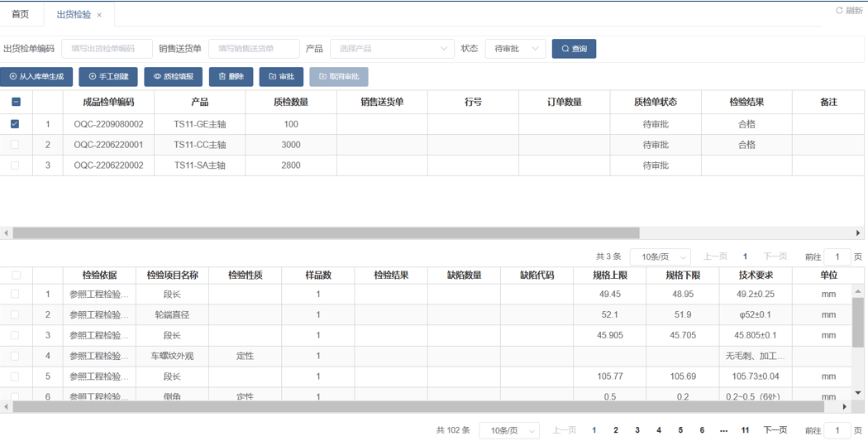
Task: Click the 查询 search button
Action: pyautogui.click(x=574, y=49)
